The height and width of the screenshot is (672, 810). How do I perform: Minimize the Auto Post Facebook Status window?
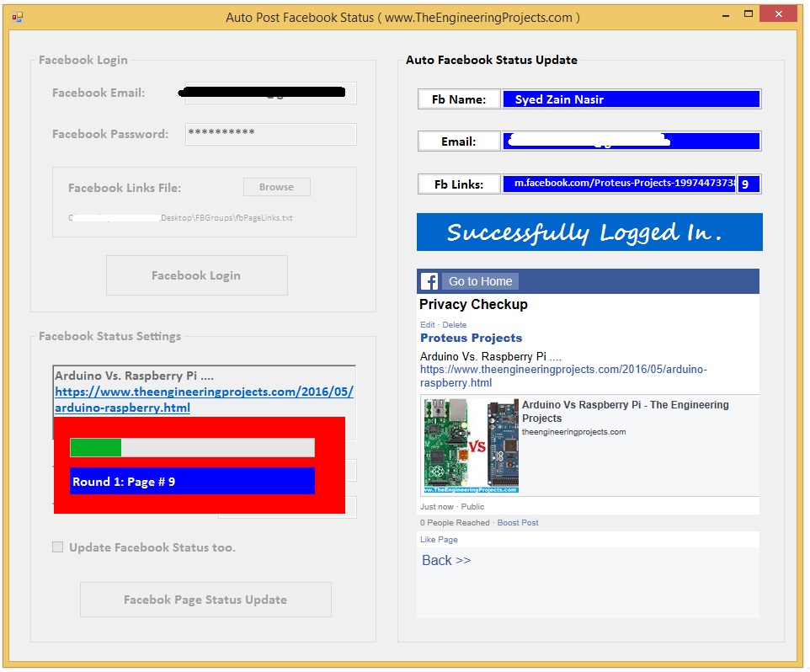(726, 15)
